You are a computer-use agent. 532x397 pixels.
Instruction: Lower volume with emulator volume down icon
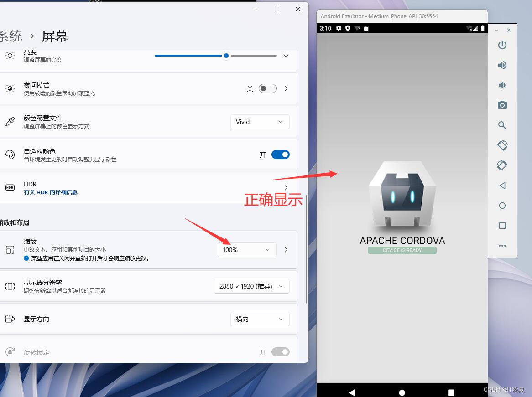click(502, 85)
